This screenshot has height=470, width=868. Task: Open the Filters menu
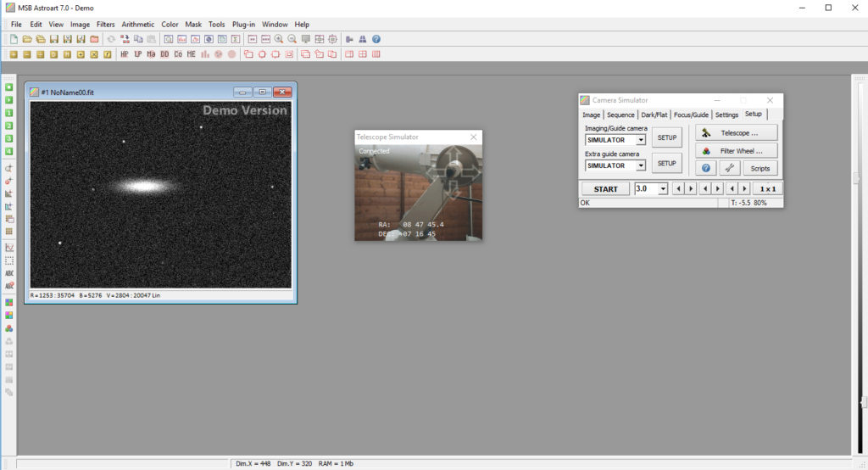pos(105,25)
